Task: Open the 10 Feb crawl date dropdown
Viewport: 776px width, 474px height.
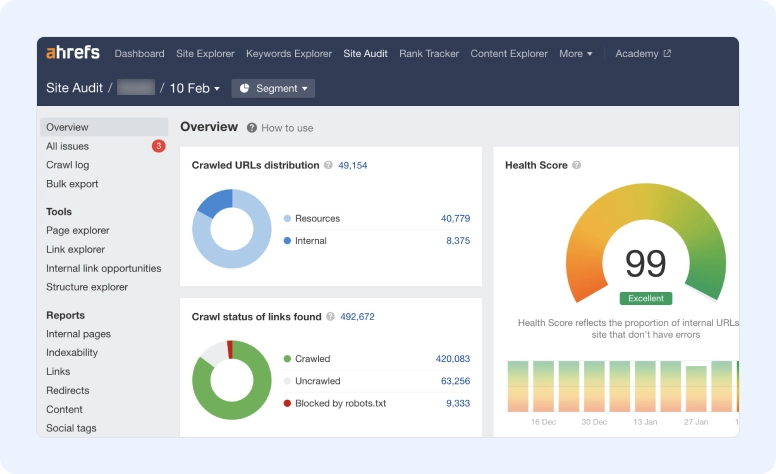Action: 194,88
